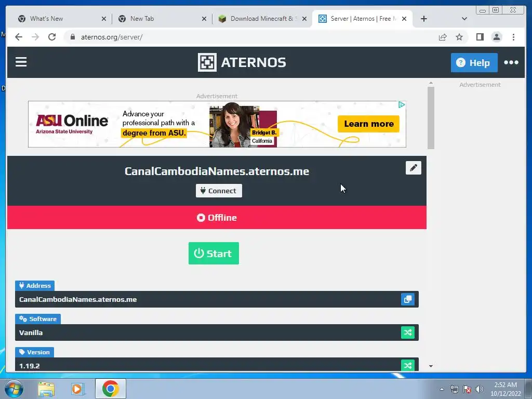Show hidden system tray icons

coord(442,389)
